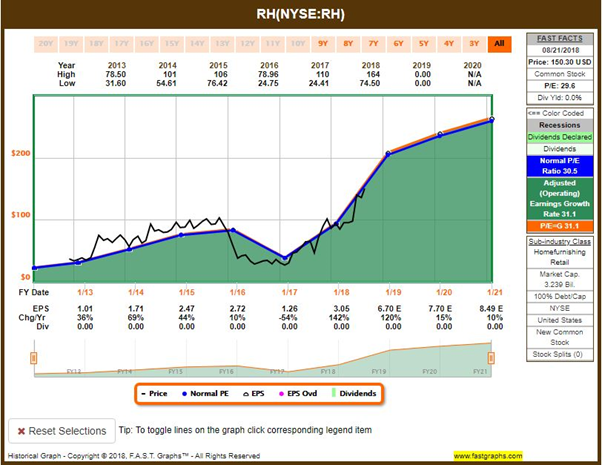Click the NYSE cell in the sidebar
Image resolution: width=602 pixels, height=465 pixels.
point(560,308)
